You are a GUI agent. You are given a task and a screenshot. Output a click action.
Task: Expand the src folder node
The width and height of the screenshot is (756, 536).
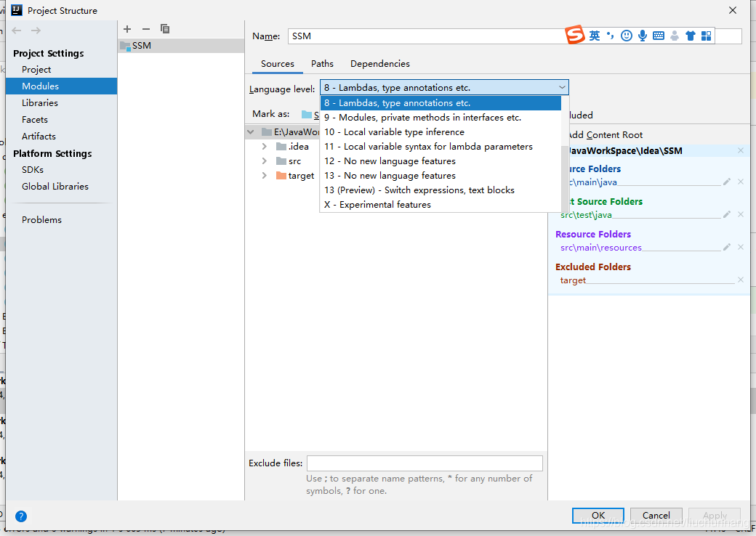pyautogui.click(x=264, y=161)
